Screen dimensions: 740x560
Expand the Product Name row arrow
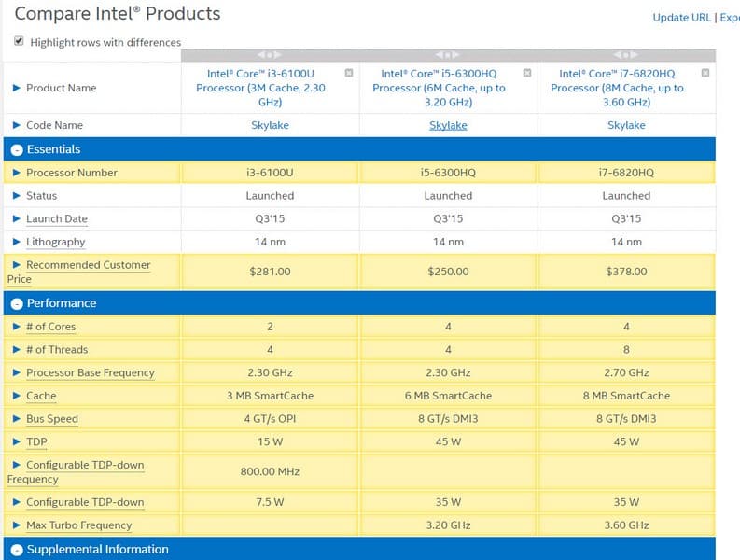click(16, 88)
